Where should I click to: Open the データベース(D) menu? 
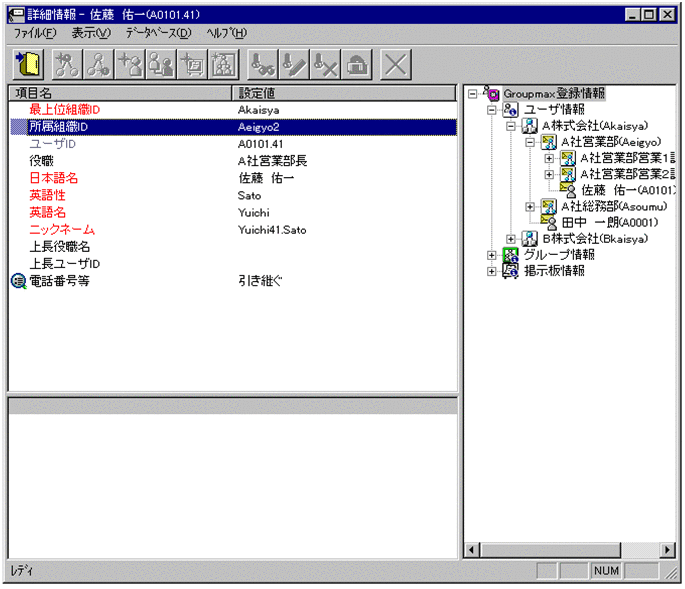159,33
